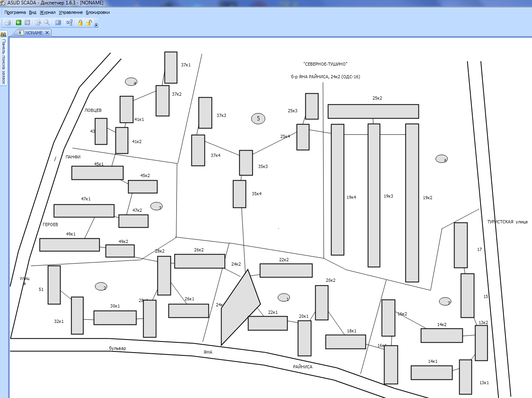Switch to the NONAME tab
This screenshot has height=398, width=532.
pyautogui.click(x=34, y=33)
